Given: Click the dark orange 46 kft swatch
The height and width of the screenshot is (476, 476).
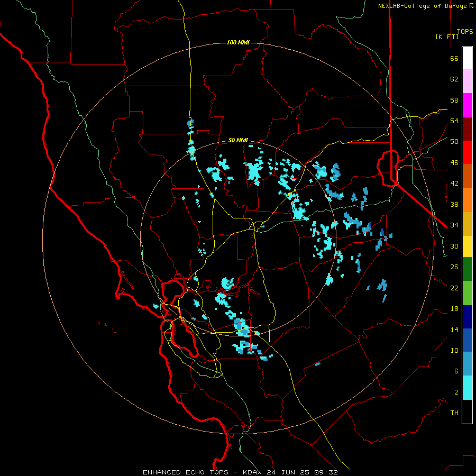Looking at the screenshot, I should pos(467,176).
